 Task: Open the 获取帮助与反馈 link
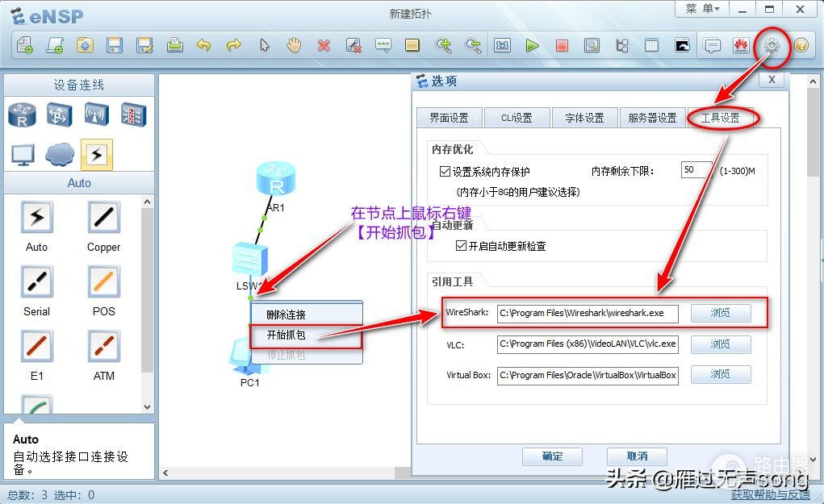coord(771,494)
